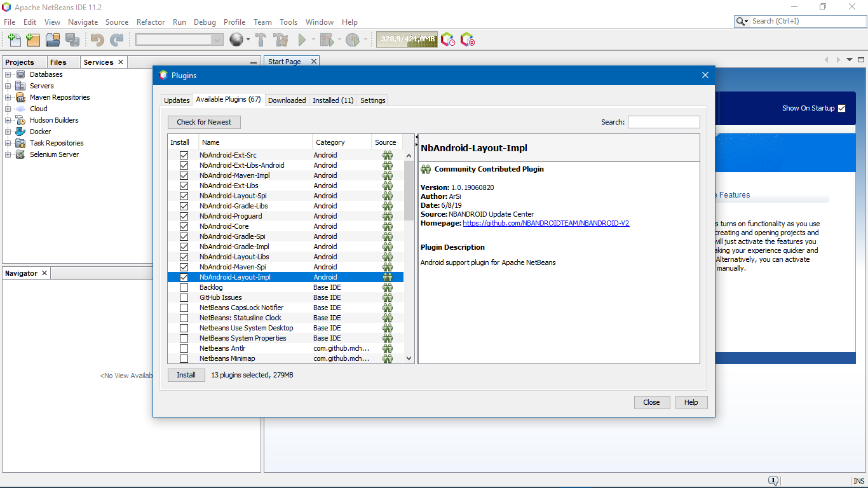The width and height of the screenshot is (868, 488).
Task: Uncheck NbAndroid-Layout-Impl install checkbox
Action: (184, 277)
